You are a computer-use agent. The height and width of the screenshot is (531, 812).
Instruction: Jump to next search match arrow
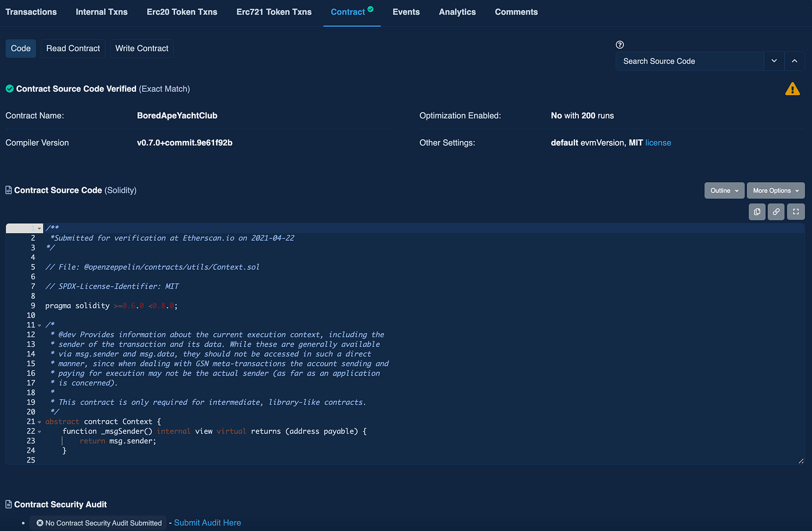[x=774, y=61]
